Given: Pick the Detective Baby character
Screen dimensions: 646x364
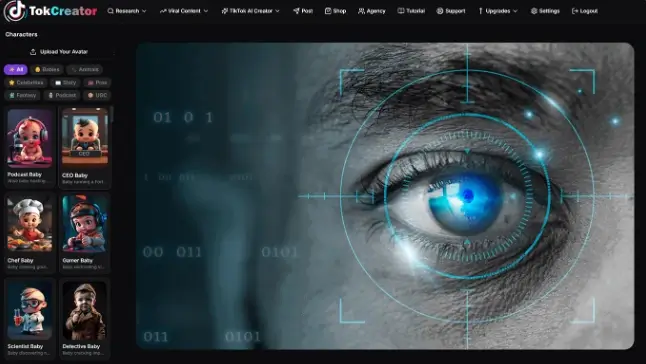Looking at the screenshot, I should (x=85, y=319).
